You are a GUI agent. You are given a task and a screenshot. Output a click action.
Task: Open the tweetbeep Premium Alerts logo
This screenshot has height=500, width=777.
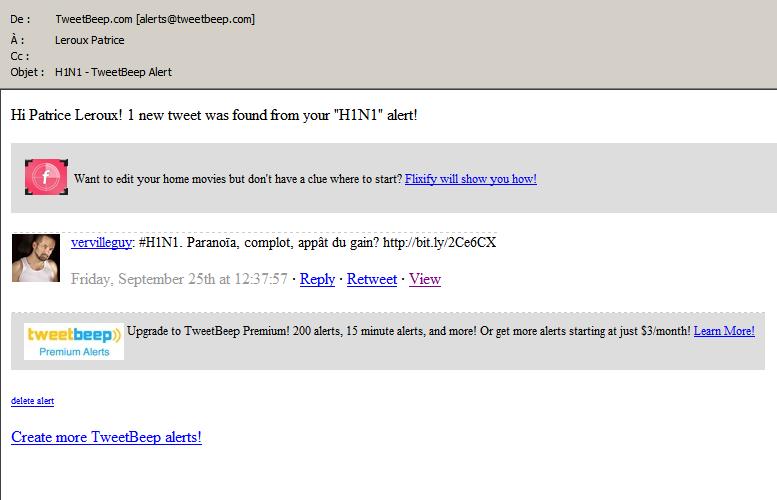click(x=74, y=341)
